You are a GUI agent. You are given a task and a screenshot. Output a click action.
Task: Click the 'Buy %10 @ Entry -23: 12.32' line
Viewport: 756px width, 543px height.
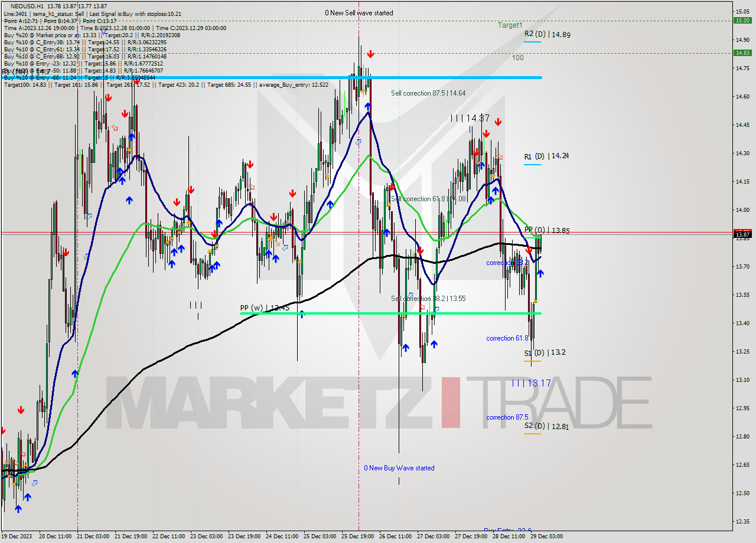tap(83, 63)
